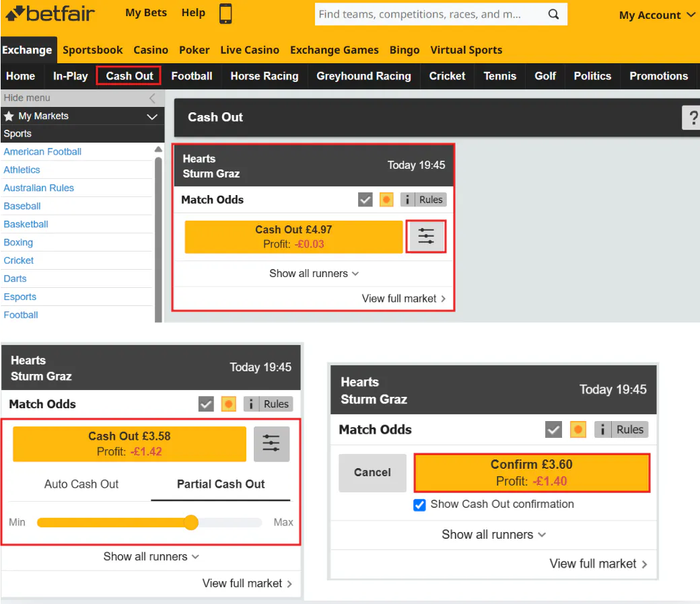This screenshot has height=604, width=700.
Task: Confirm the £3.60 cash out
Action: (x=532, y=473)
